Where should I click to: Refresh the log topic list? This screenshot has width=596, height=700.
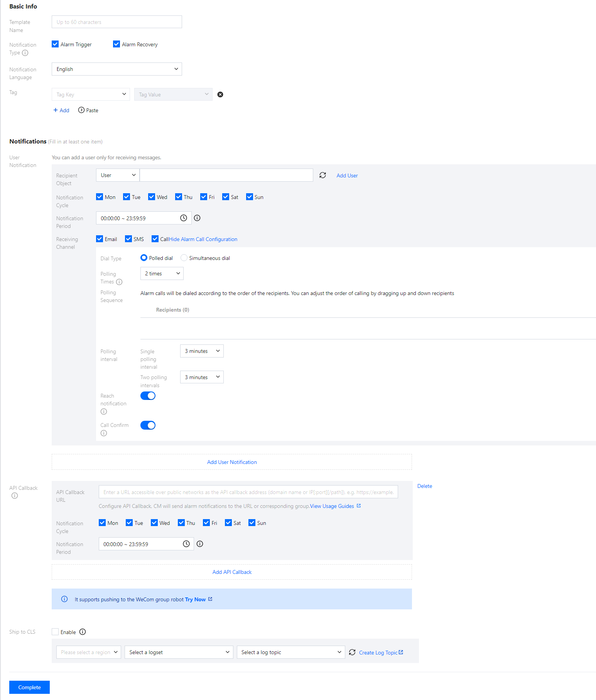pos(352,652)
